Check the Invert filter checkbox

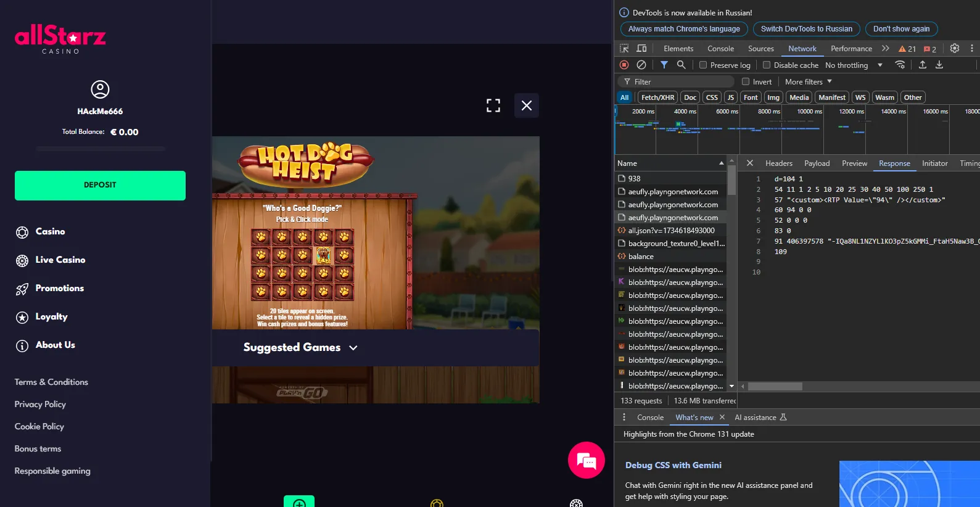tap(746, 81)
